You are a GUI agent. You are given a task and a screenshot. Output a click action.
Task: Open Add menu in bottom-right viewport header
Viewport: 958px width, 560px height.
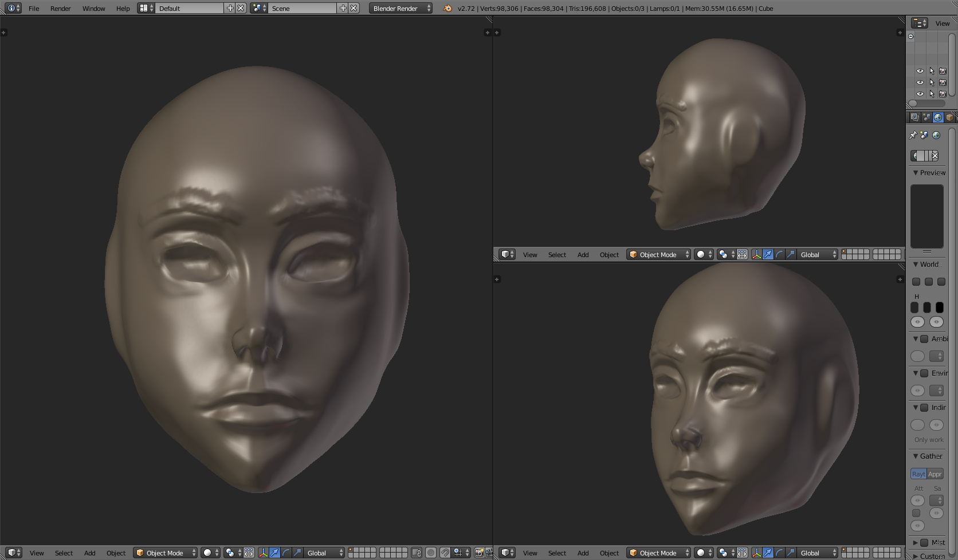point(583,553)
